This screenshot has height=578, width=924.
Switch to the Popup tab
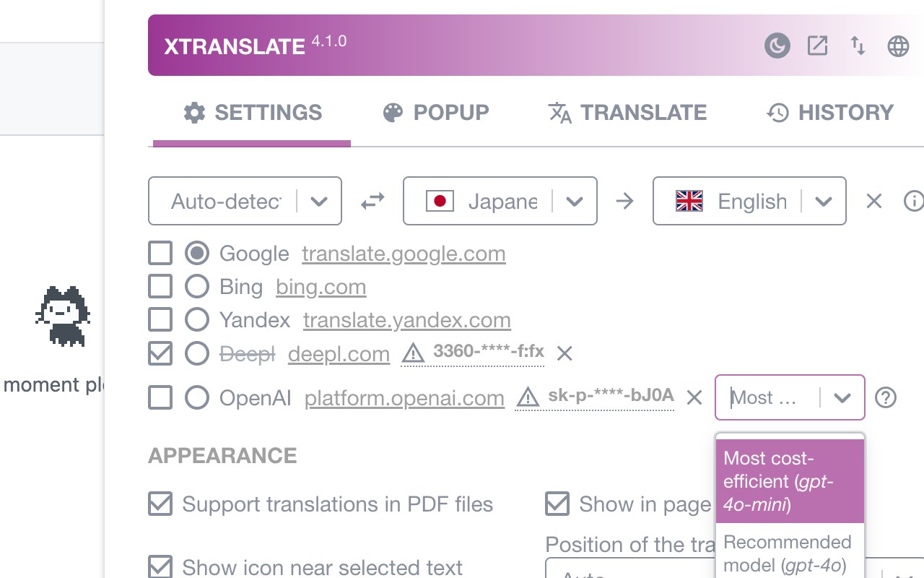click(x=436, y=113)
